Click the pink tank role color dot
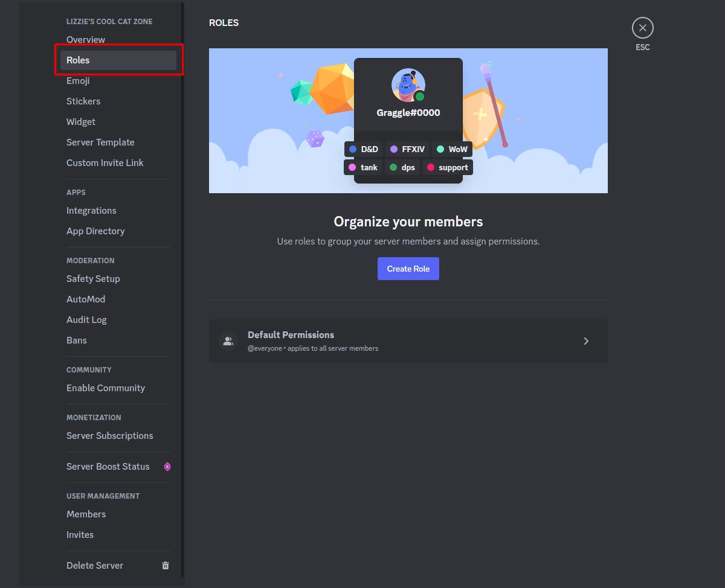The image size is (725, 588). coord(353,167)
